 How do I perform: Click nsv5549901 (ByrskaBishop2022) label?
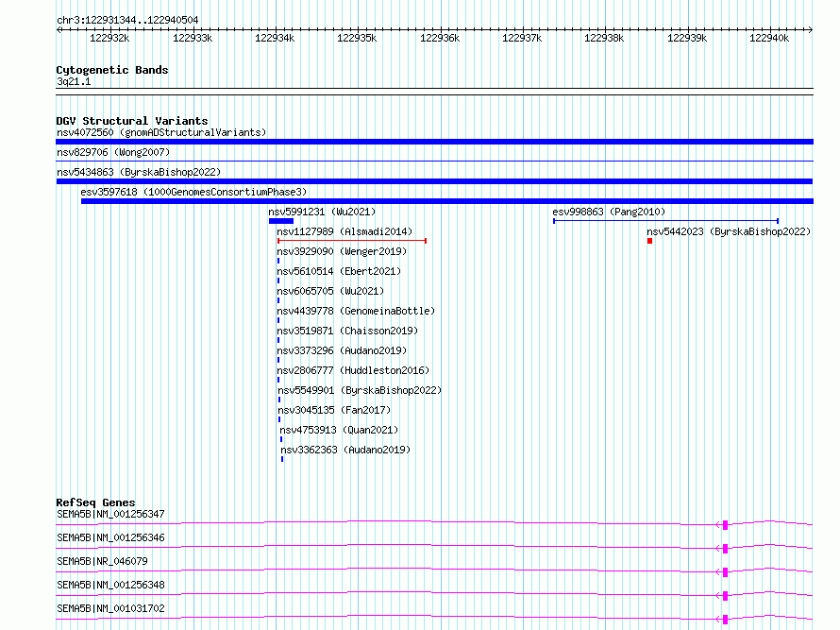click(x=360, y=390)
